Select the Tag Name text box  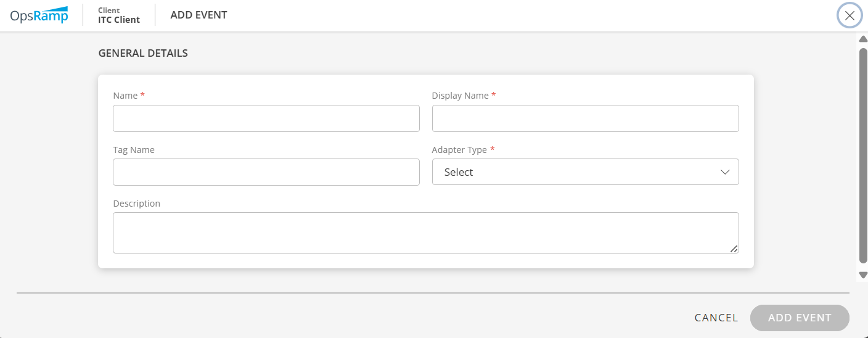[266, 172]
